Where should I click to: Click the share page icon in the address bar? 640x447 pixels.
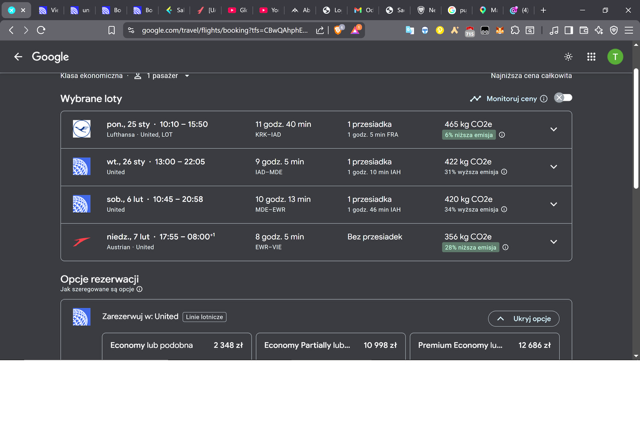click(x=320, y=30)
